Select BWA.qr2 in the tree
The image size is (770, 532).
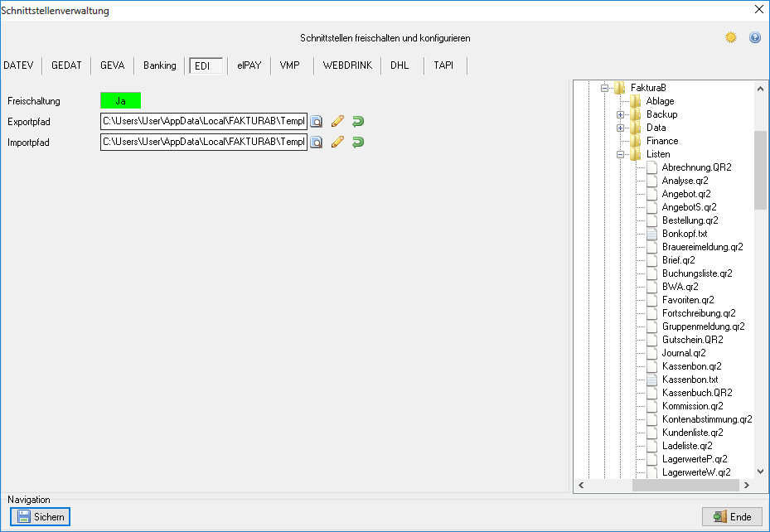click(x=680, y=287)
